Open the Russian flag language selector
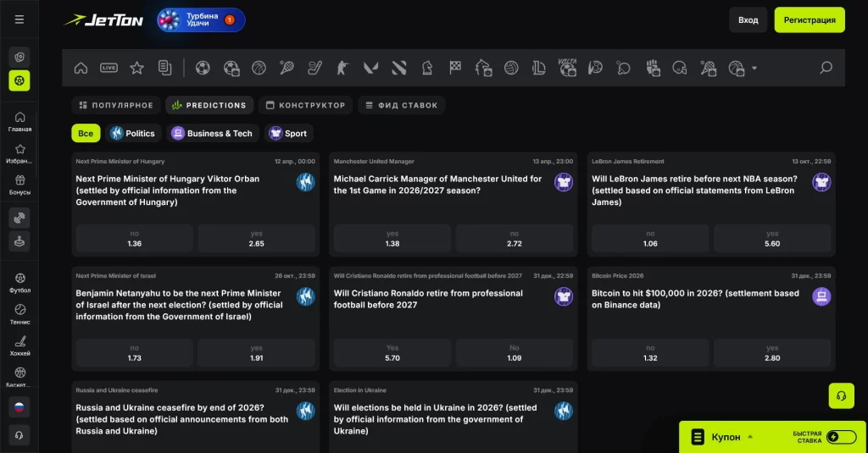The width and height of the screenshot is (868, 453). click(19, 406)
